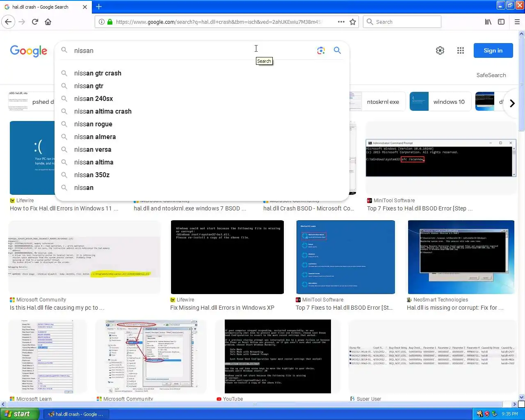Open Top 7 Fixes to Hal.dll BSOD Error [Step result
The image size is (525, 420).
click(x=420, y=208)
